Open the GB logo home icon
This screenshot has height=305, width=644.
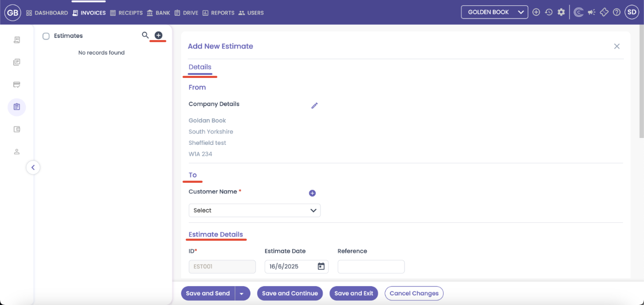point(13,12)
